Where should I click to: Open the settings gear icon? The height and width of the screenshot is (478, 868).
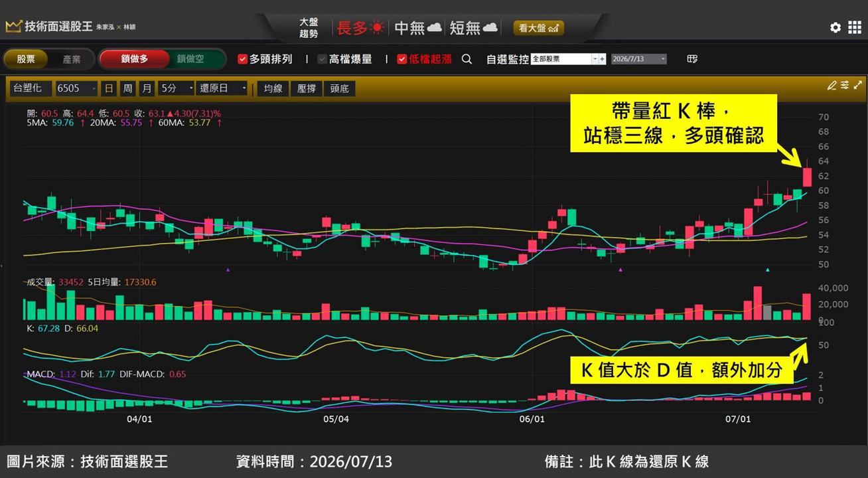pyautogui.click(x=835, y=27)
